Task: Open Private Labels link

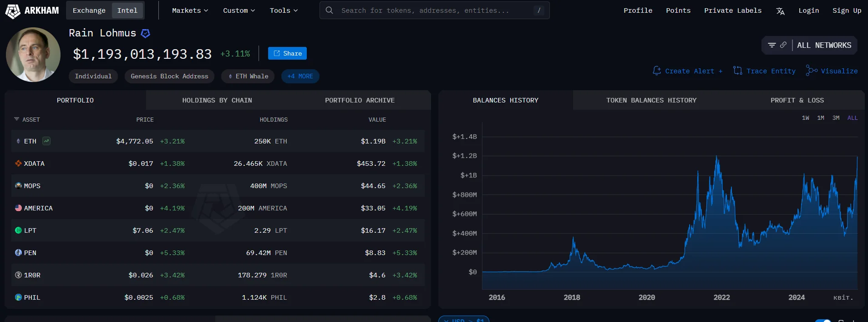Action: click(733, 10)
